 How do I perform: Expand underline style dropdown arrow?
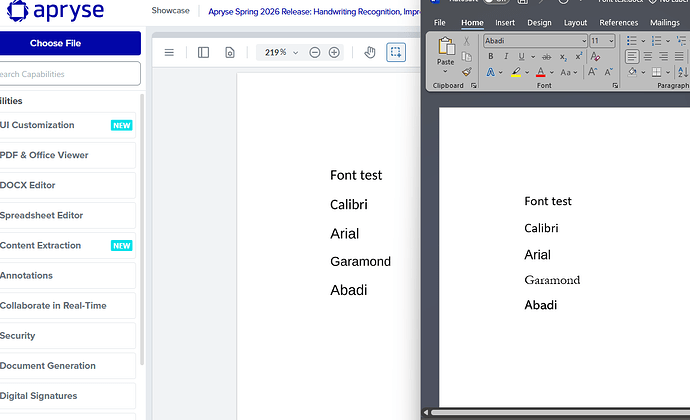533,57
